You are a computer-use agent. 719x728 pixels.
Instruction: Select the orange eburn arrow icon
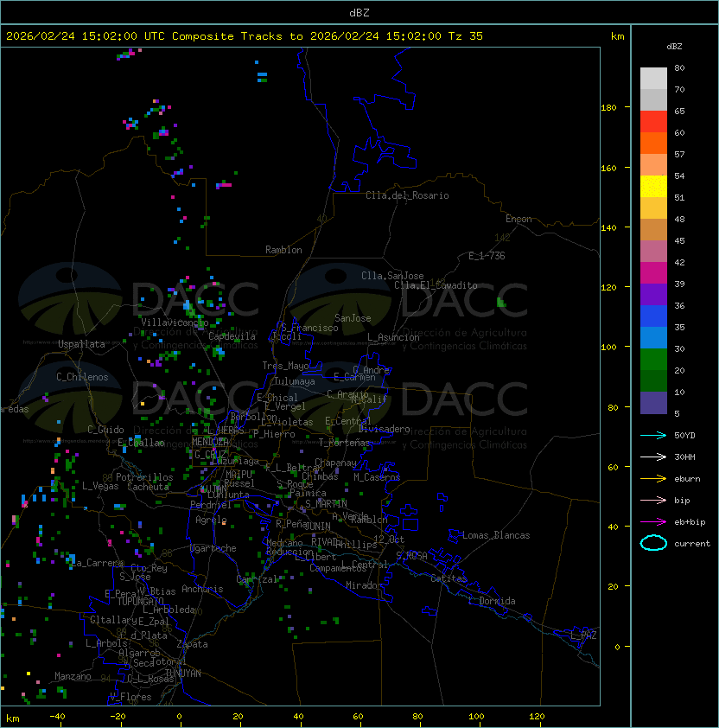(653, 478)
